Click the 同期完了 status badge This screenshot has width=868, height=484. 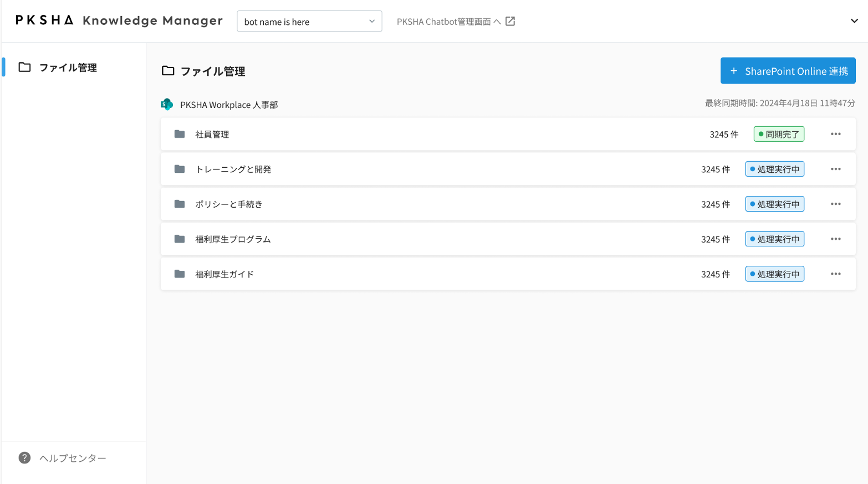pos(779,134)
